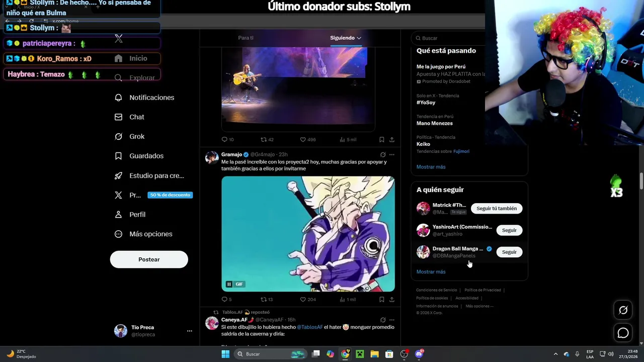Open Estudio para creadores rocket item
The image size is (644, 362).
point(149,175)
